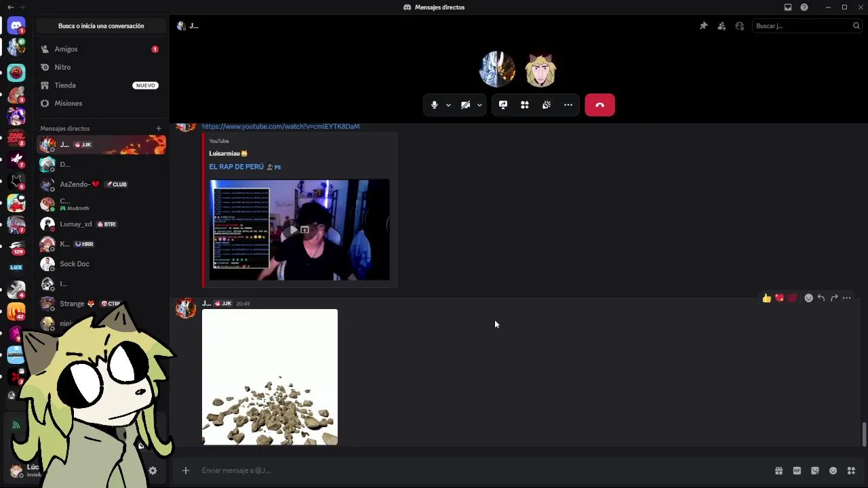The image size is (868, 488).
Task: Open the LUX server
Action: pyautogui.click(x=16, y=267)
